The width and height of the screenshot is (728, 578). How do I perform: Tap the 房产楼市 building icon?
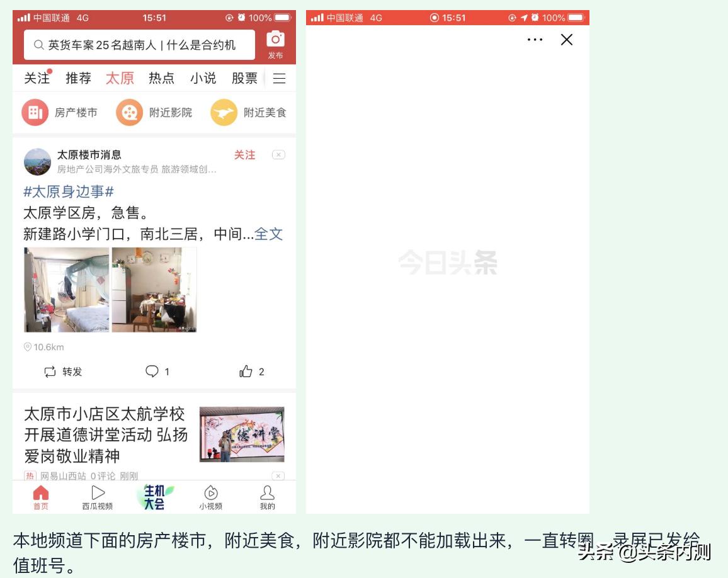point(36,113)
